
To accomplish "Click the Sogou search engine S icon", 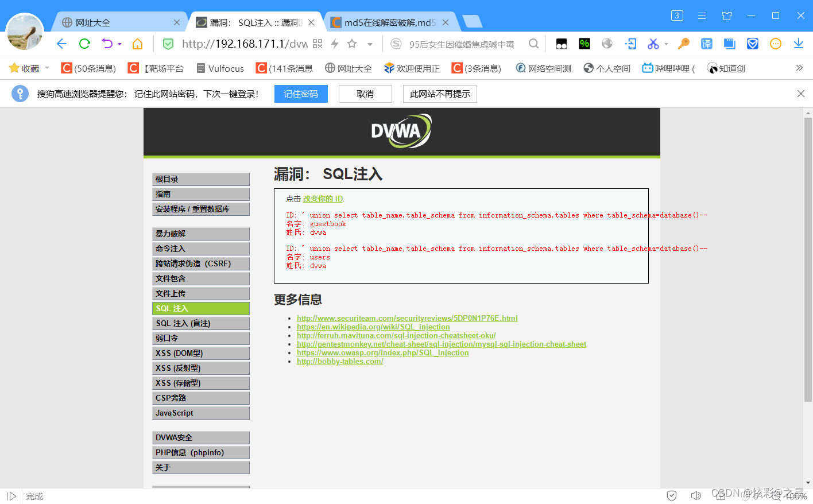I will (396, 44).
